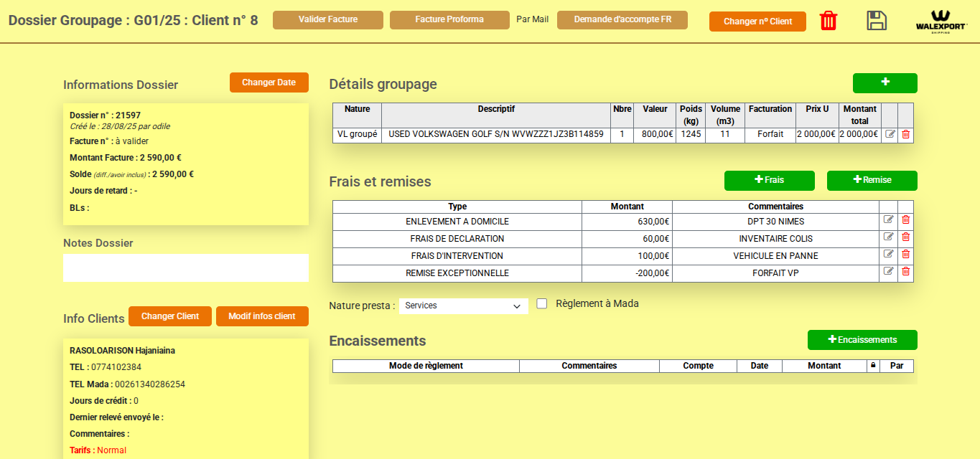Click the trash icon to delete the dossier
980x459 pixels.
829,20
